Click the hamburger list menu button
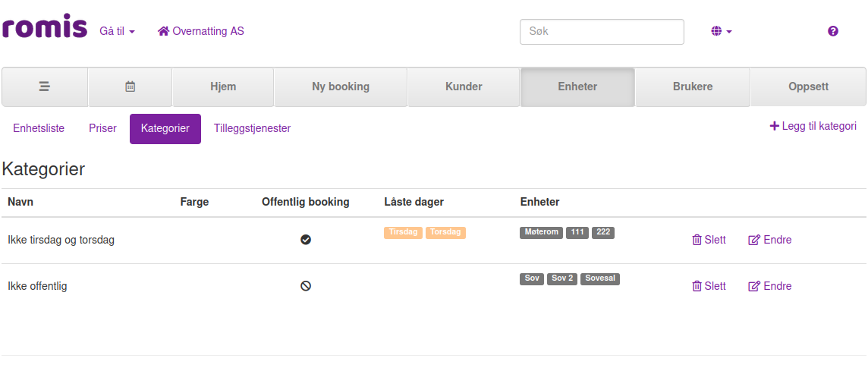Screen dimensions: 868x368 (x=45, y=87)
